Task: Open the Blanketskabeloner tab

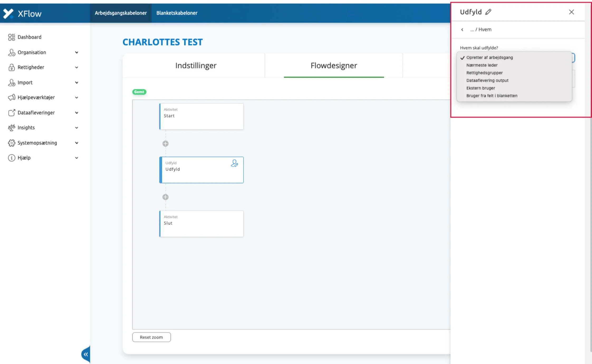Action: click(177, 13)
